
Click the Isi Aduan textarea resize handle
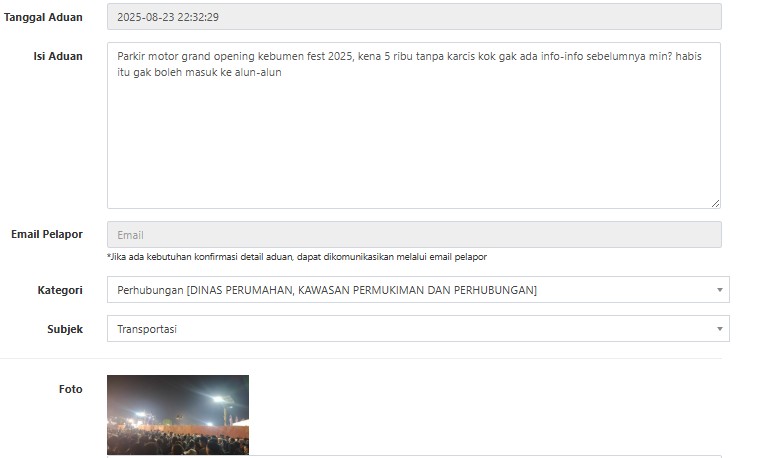[x=715, y=204]
